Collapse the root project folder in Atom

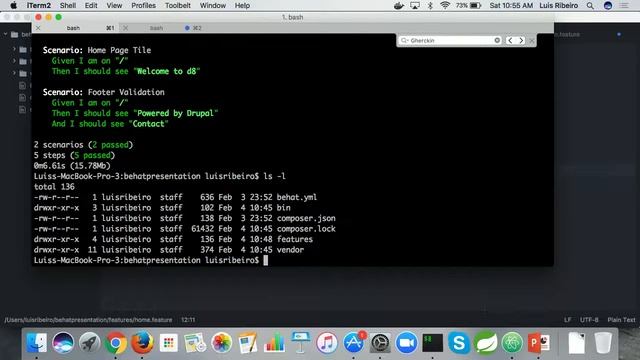tap(6, 34)
